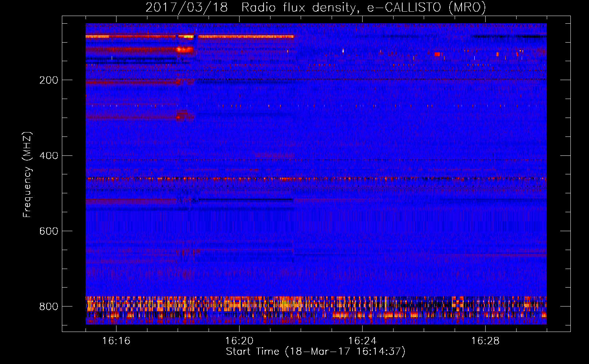Click the 16:24 time tick label
Image resolution: width=589 pixels, height=364 pixels.
[x=362, y=341]
